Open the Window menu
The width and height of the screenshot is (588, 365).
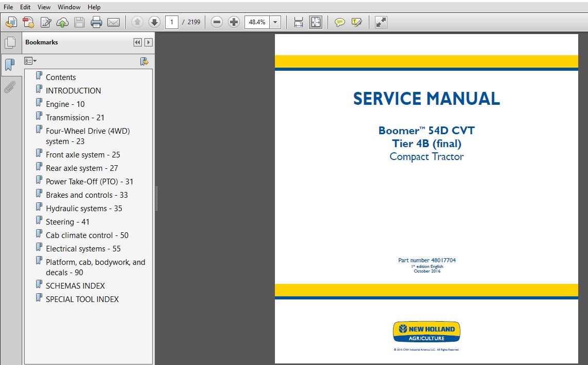tap(69, 7)
